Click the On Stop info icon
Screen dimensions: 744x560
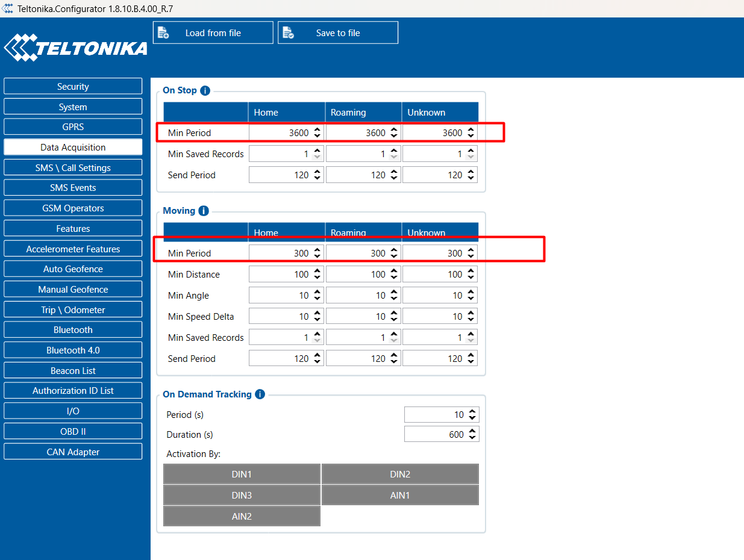pos(205,91)
